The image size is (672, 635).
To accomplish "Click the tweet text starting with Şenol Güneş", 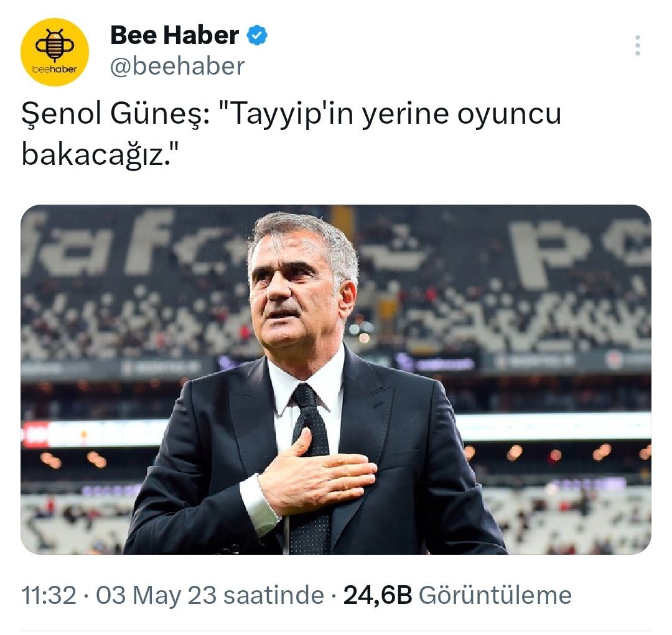I will coord(291,134).
